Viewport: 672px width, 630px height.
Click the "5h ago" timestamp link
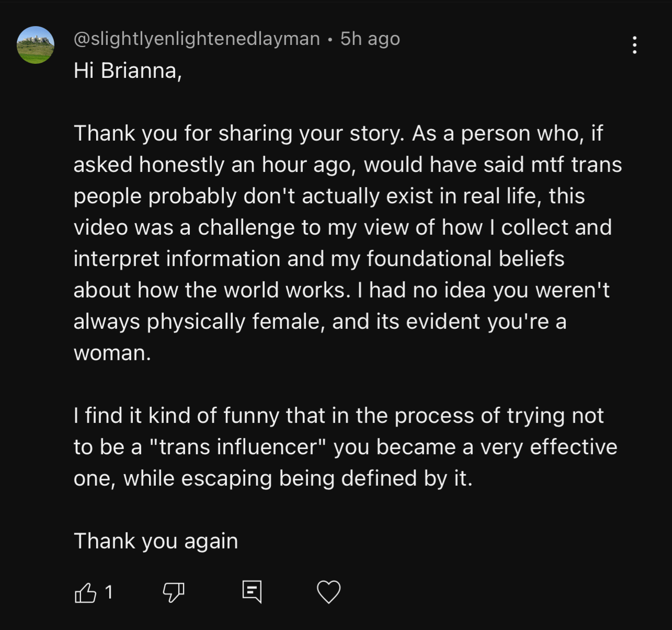click(370, 39)
